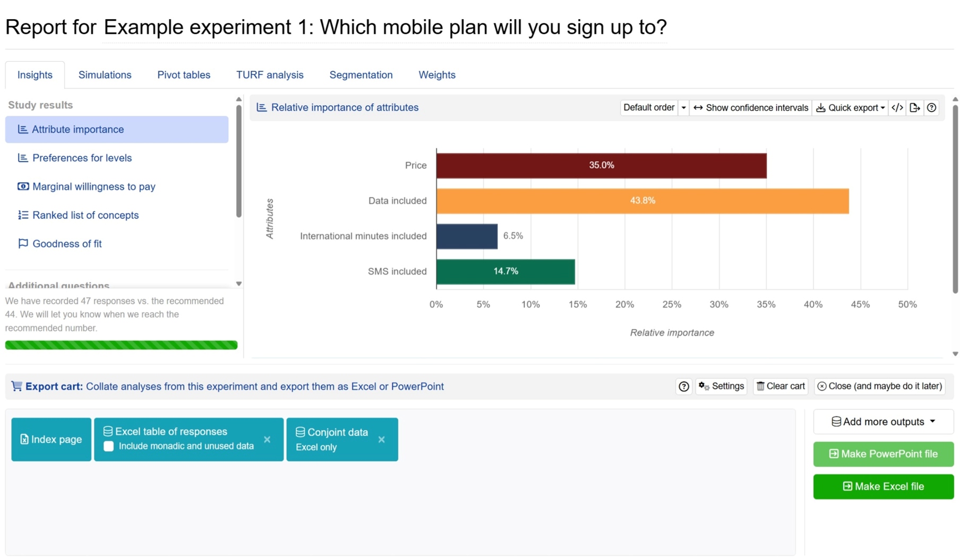This screenshot has height=560, width=960.
Task: Open export cart Settings
Action: tap(721, 386)
